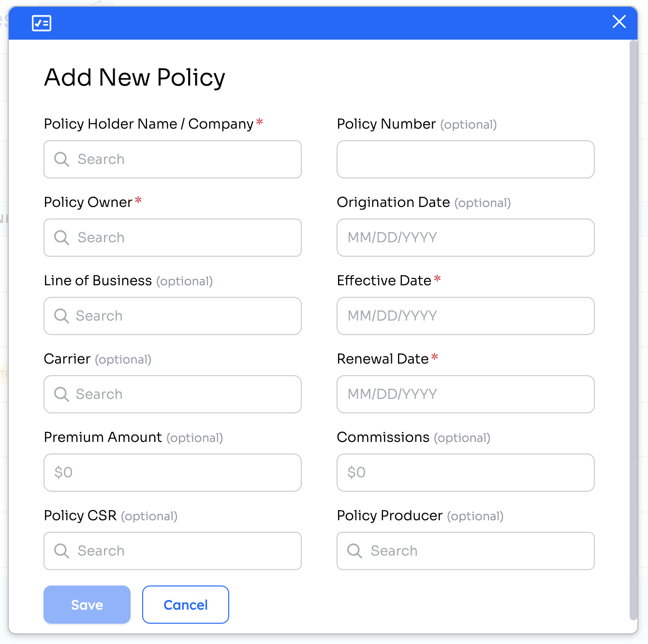
Task: Click the Line of Business search icon
Action: pyautogui.click(x=61, y=316)
